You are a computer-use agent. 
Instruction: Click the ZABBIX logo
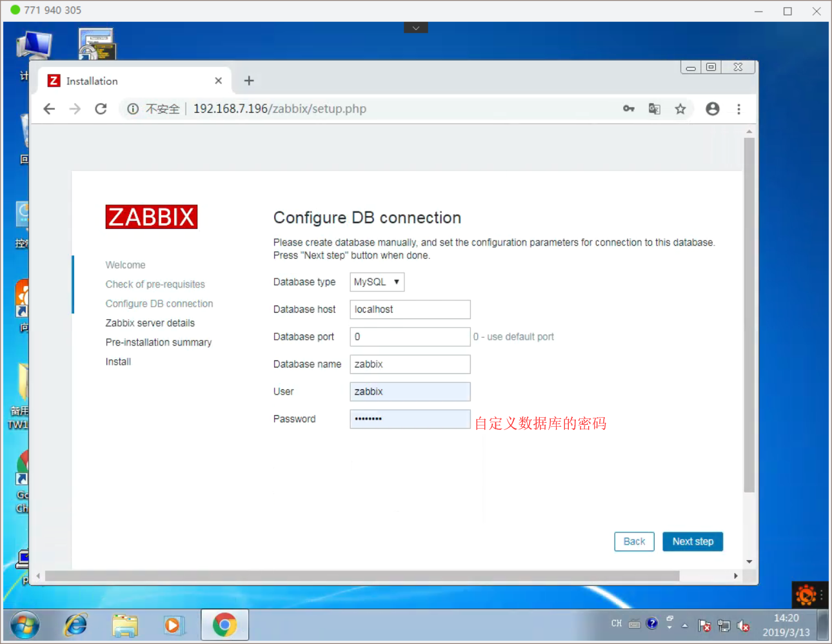click(x=152, y=217)
